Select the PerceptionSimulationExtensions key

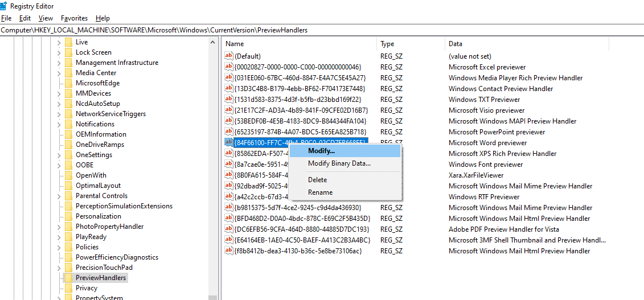coord(124,206)
